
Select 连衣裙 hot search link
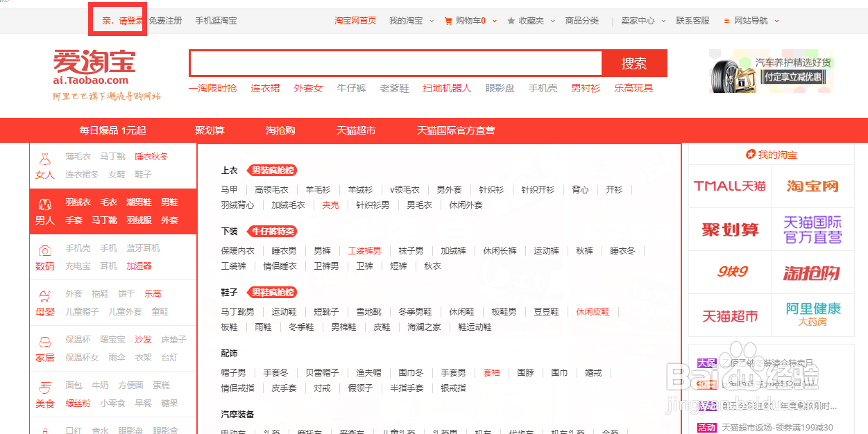tap(265, 88)
